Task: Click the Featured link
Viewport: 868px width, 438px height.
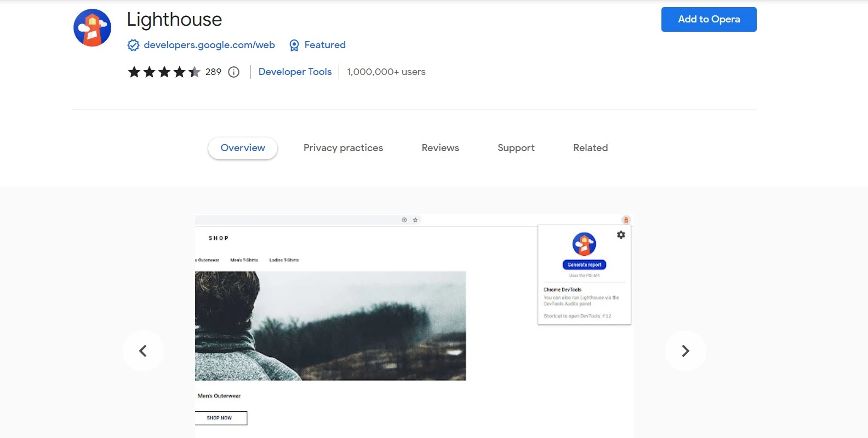Action: (325, 45)
